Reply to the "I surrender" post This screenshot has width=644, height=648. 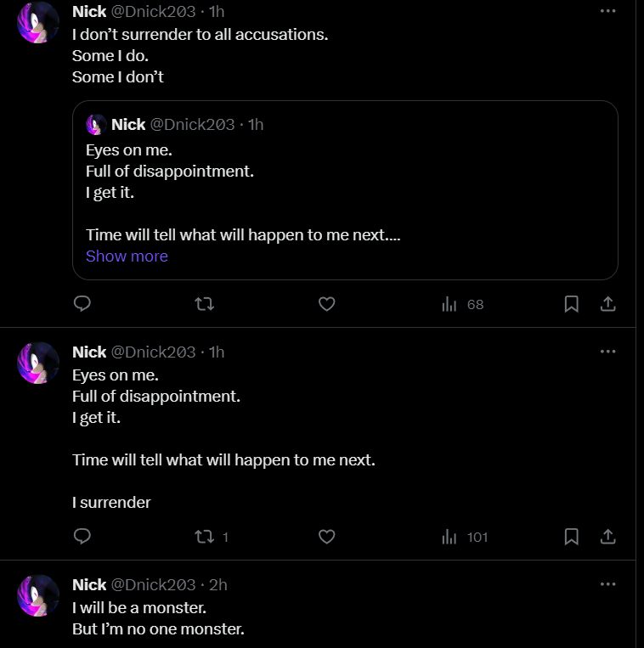(82, 537)
